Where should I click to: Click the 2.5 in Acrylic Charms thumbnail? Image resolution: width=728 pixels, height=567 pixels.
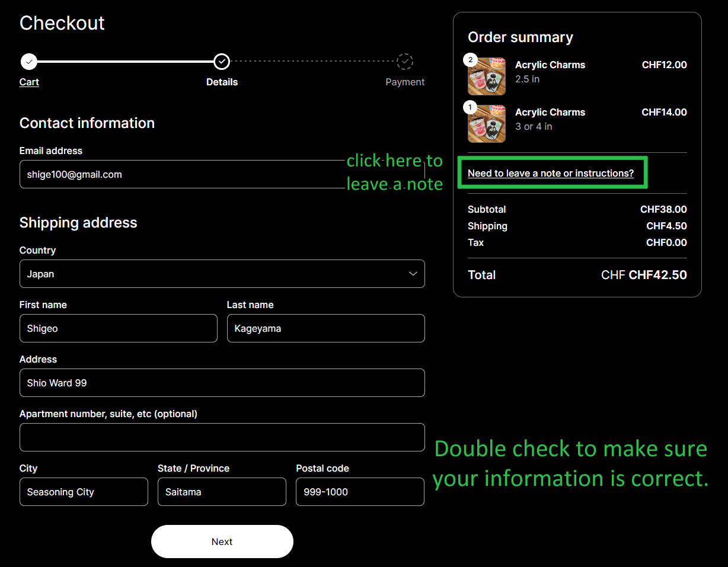[487, 78]
